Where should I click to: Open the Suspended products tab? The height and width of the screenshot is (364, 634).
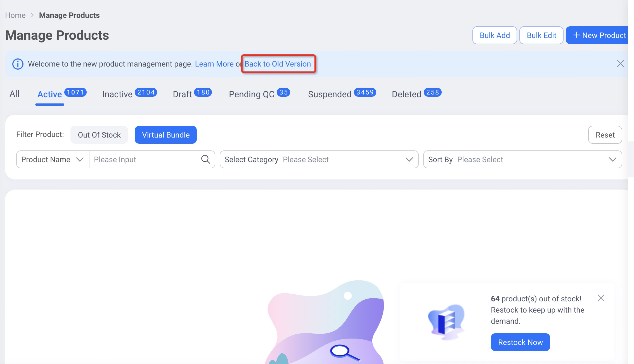330,94
